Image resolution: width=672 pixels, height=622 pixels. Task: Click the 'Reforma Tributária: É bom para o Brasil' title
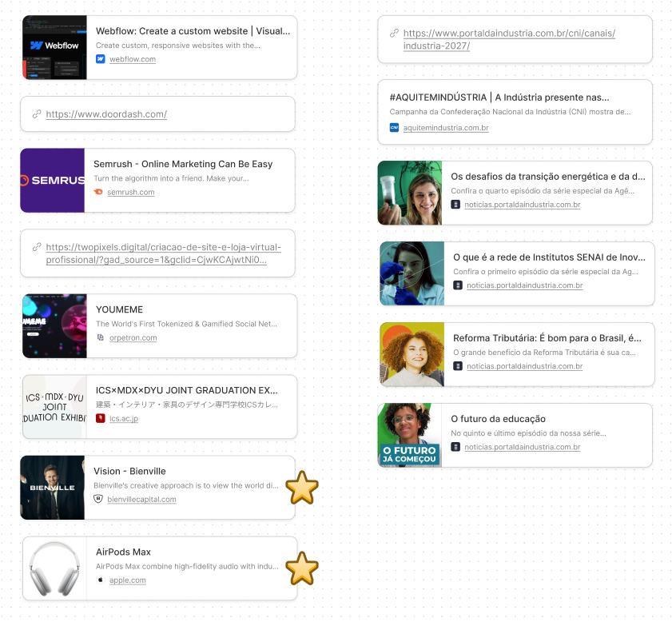[x=547, y=338]
